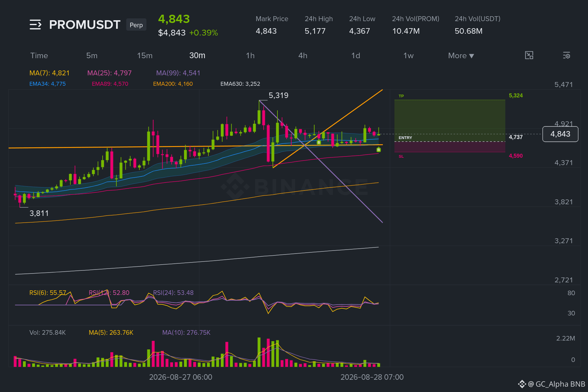Screen dimensions: 588x392
Task: Click the EMA34: 4,775 label
Action: click(x=47, y=84)
